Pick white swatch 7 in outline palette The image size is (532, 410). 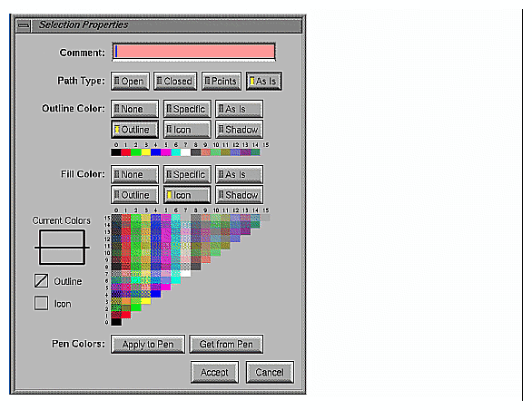click(x=185, y=152)
